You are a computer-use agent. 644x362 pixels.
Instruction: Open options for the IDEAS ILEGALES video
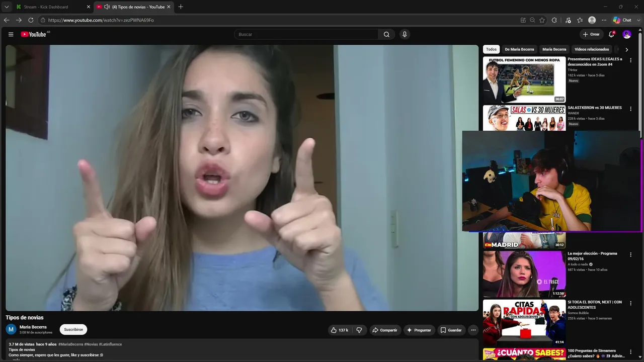630,59
